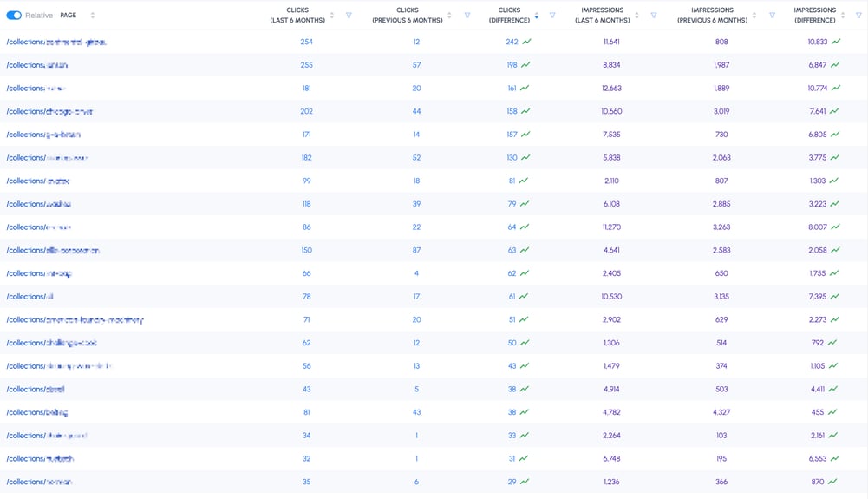This screenshot has height=499, width=868.
Task: Open filter funnel for Impressions (Difference)
Action: click(858, 15)
